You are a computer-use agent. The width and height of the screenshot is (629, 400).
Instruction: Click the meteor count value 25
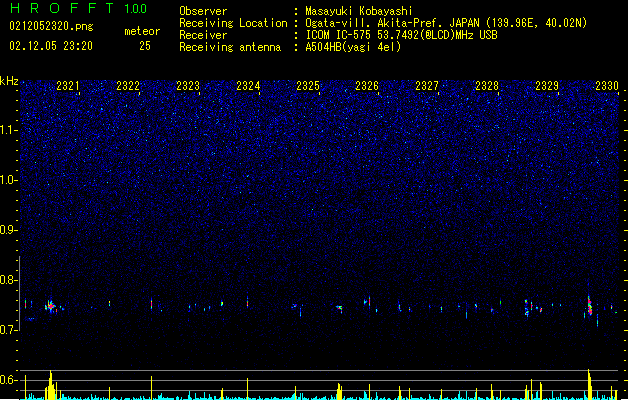tap(145, 46)
